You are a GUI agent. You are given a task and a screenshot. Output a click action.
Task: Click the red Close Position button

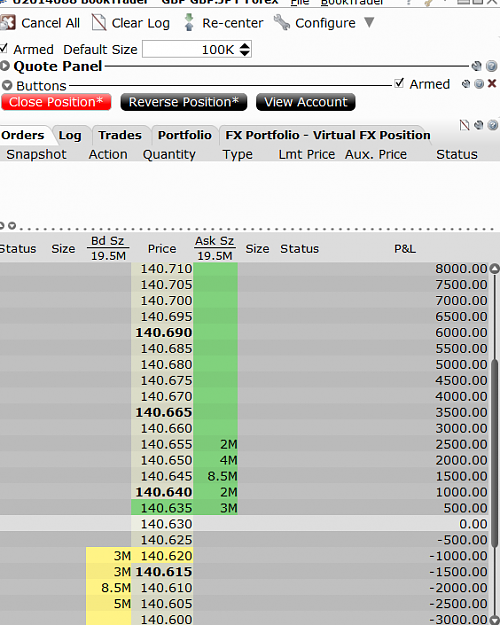tap(56, 102)
